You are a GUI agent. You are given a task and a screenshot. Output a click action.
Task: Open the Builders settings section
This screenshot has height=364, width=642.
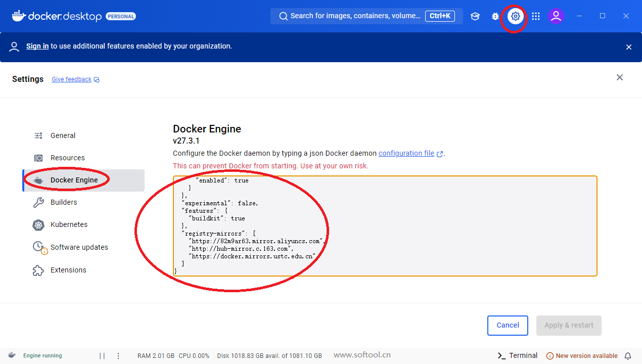coord(83,202)
